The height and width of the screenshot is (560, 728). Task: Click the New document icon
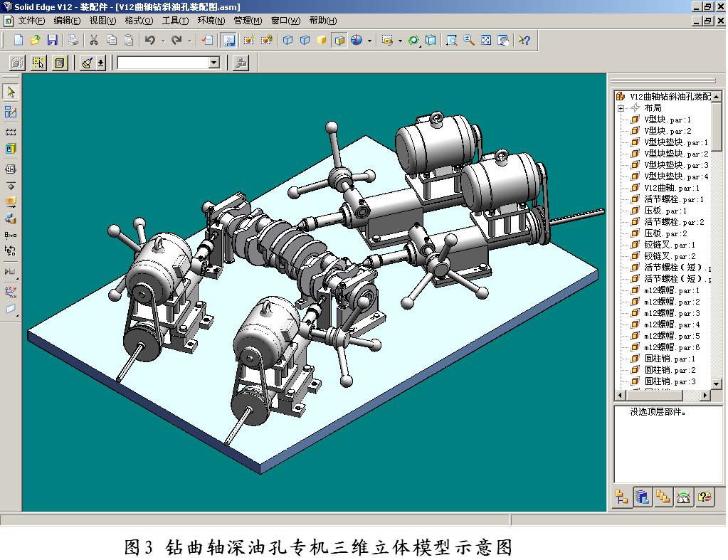click(18, 41)
